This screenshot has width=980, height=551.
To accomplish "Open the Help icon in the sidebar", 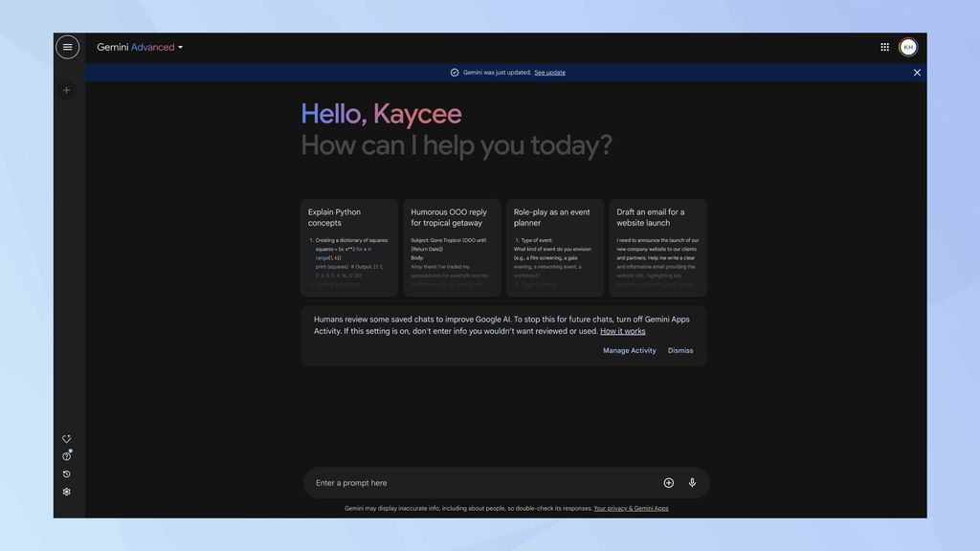I will click(66, 456).
